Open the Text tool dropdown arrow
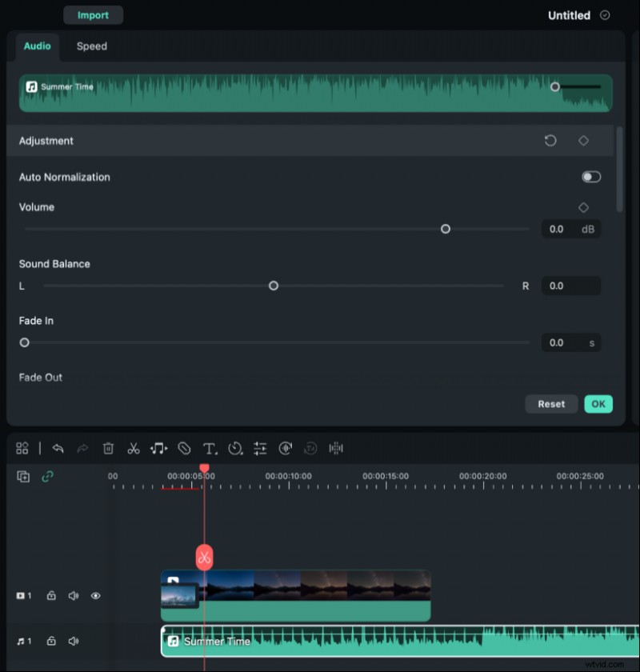Screen dimensions: 640x672 (x=216, y=452)
